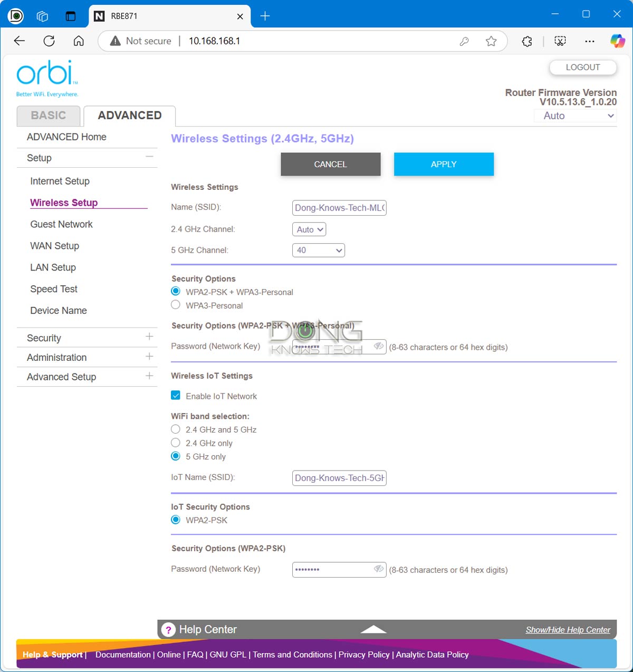Click the Name (SSID) input field
This screenshot has height=672, width=633.
tap(339, 207)
